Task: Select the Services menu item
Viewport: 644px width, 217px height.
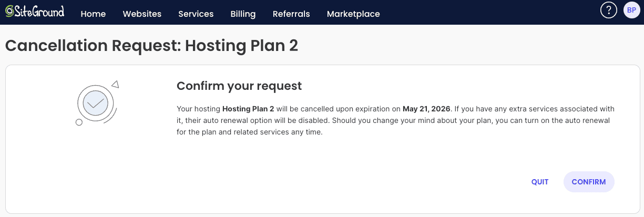Action: (x=196, y=14)
